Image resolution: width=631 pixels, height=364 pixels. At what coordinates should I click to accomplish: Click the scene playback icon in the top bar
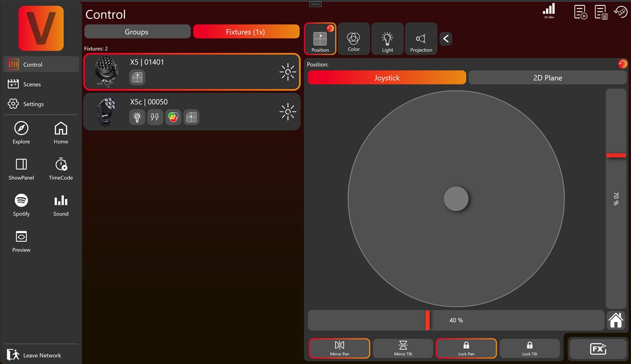click(x=580, y=12)
